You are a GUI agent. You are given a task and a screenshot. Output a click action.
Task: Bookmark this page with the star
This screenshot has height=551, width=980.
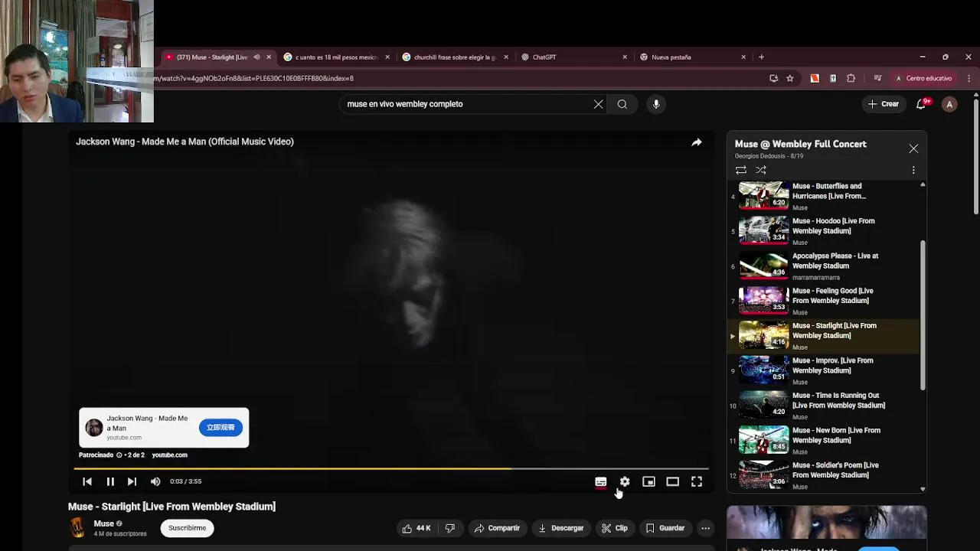(790, 78)
